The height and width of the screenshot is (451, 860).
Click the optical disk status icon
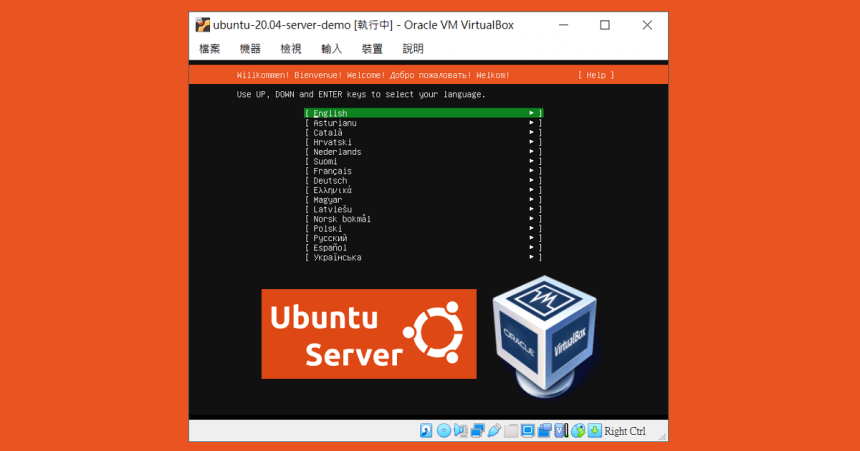444,431
